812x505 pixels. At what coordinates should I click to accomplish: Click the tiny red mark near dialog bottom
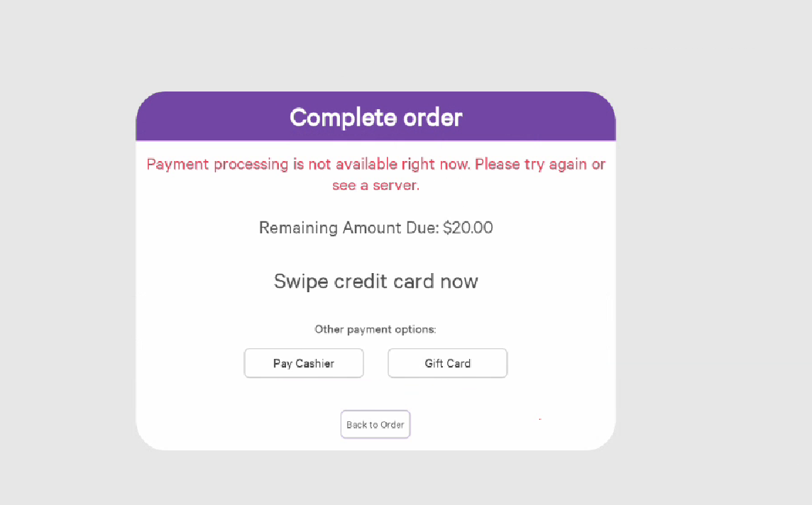point(539,418)
